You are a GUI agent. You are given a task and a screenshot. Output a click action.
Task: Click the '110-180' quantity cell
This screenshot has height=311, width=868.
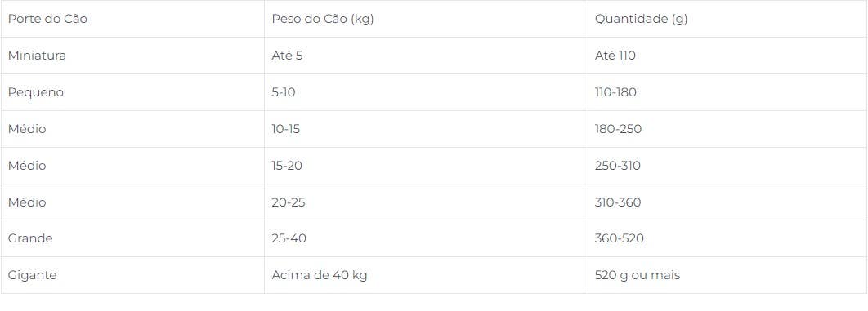pos(727,92)
